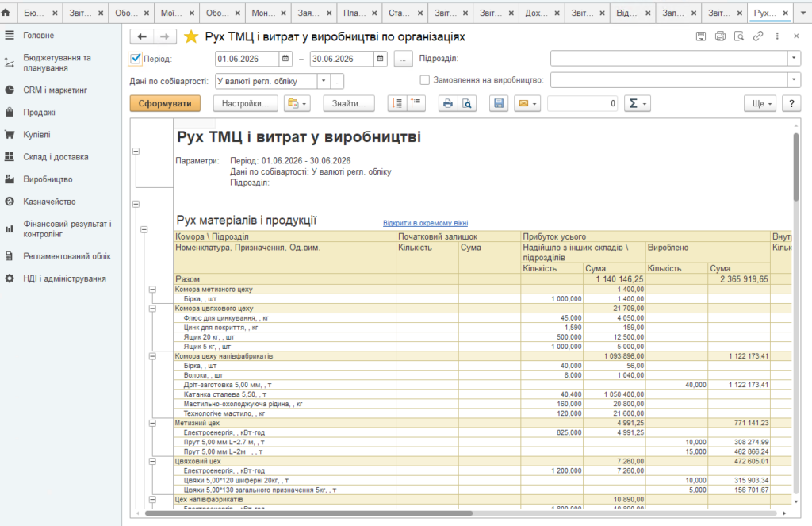Click the printer icon in header
The image size is (812, 526).
click(x=720, y=36)
